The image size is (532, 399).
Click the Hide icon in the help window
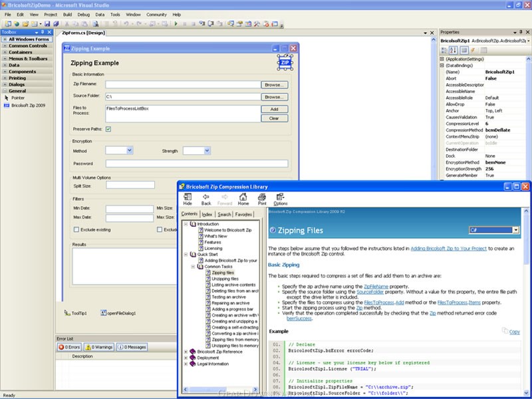[x=188, y=199]
